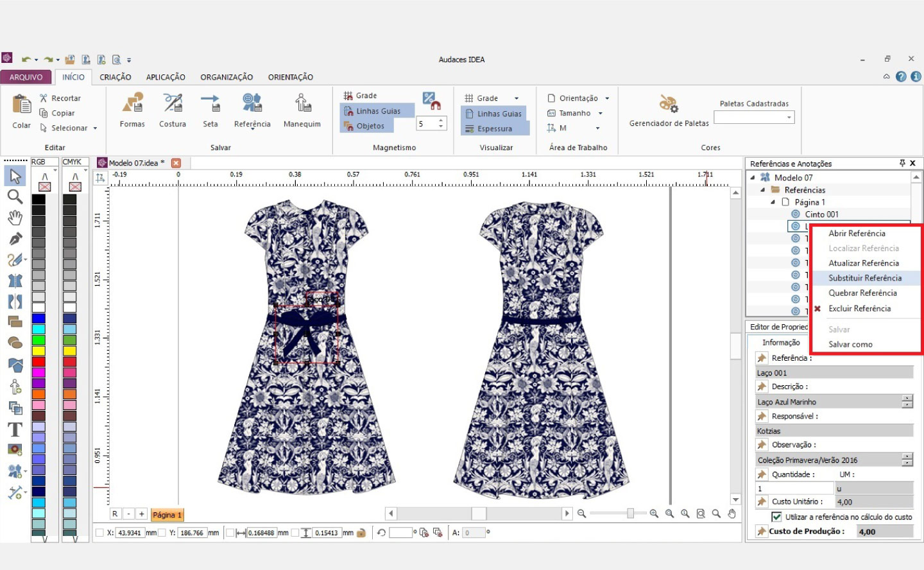The width and height of the screenshot is (924, 570).
Task: Choose Substituir Referência from context menu
Action: coord(865,278)
